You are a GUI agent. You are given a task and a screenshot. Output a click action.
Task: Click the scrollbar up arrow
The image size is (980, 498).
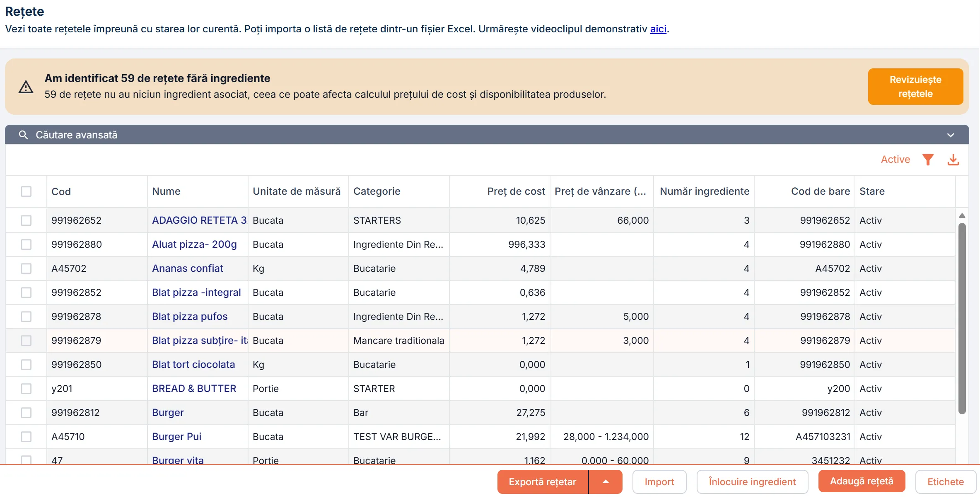pos(962,215)
